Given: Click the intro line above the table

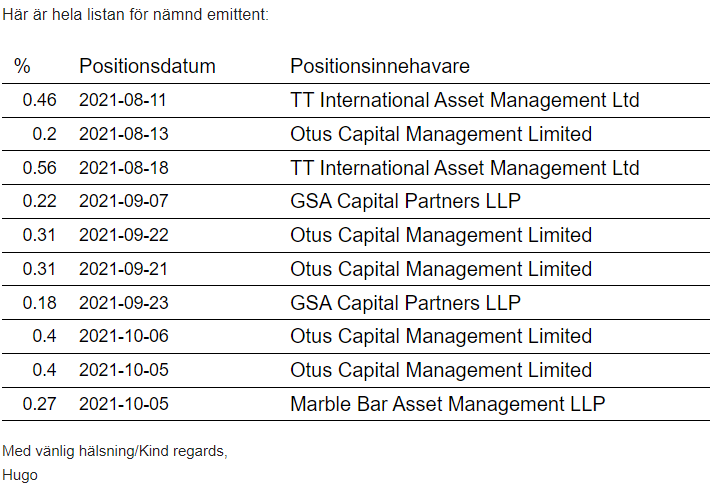Looking at the screenshot, I should point(135,15).
